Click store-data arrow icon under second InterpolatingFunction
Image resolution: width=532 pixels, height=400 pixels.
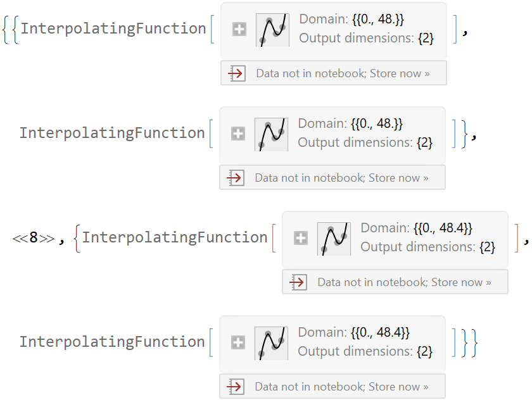point(234,178)
